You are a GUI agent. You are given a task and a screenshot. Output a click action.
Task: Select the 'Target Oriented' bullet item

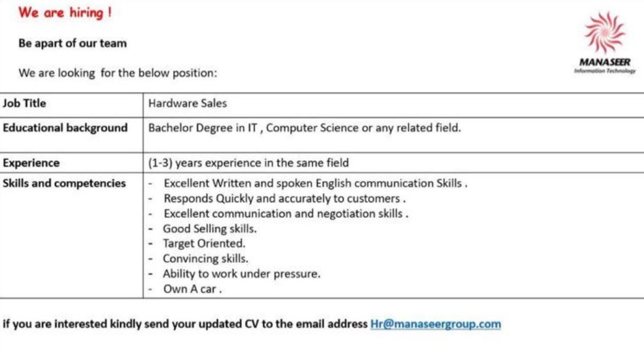point(204,243)
